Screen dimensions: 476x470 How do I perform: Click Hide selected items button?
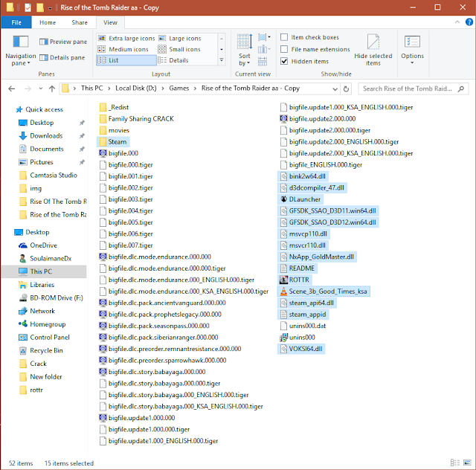pos(373,51)
